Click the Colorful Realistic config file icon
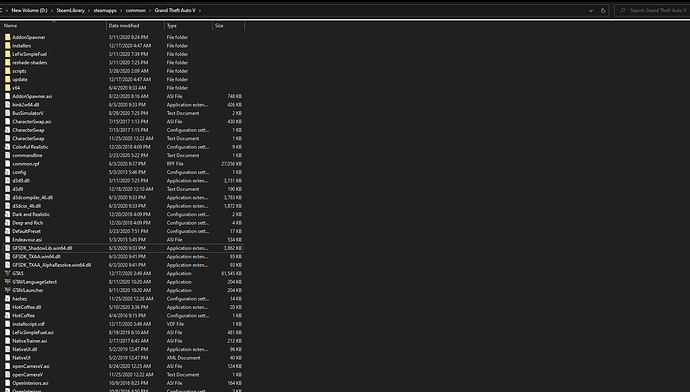This screenshot has width=690, height=392. point(7,147)
